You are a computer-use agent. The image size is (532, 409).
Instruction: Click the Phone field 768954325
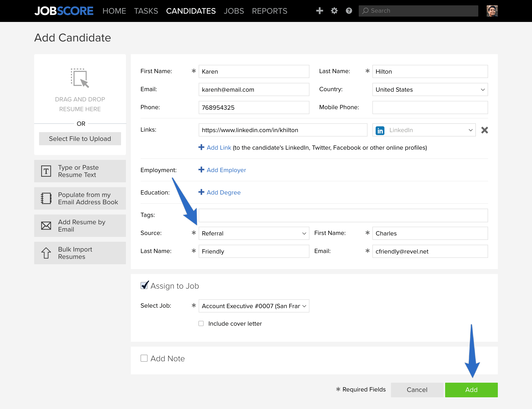[254, 107]
